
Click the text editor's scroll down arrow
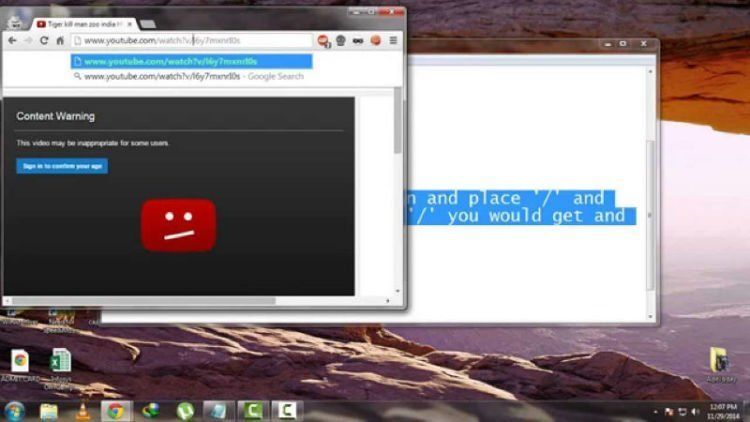[650, 316]
